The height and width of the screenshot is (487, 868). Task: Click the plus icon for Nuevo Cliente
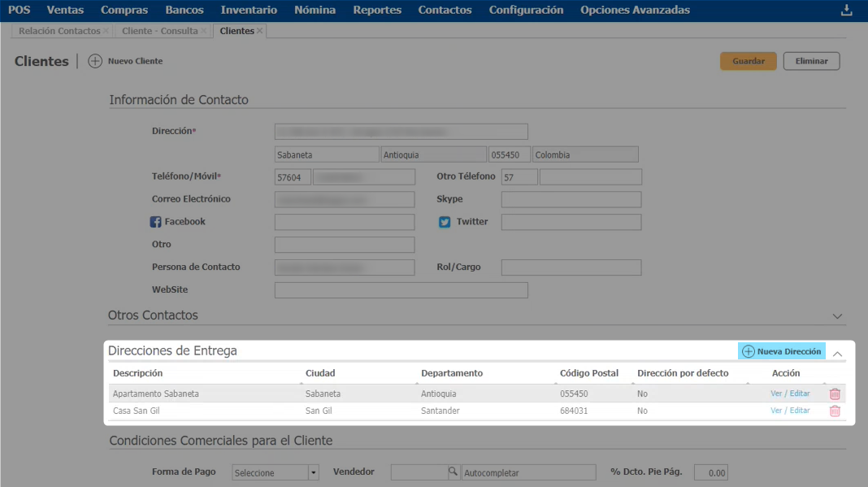[x=95, y=61]
